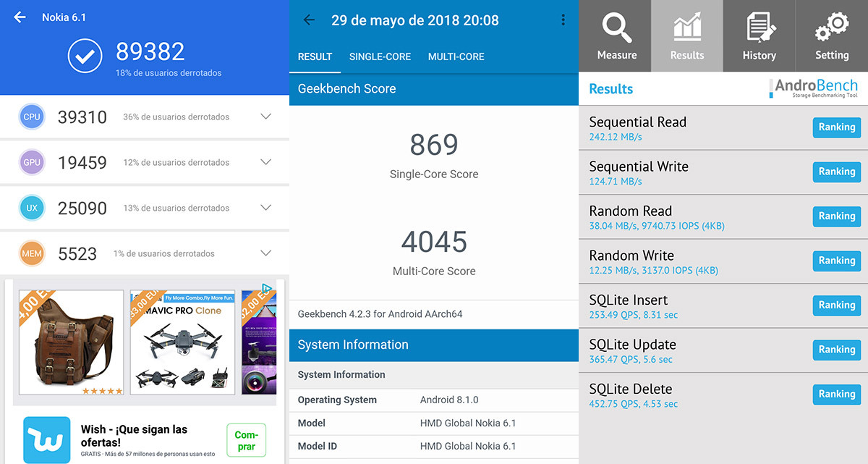Open the Results tab in AndroBench
The image size is (868, 464).
(x=687, y=36)
